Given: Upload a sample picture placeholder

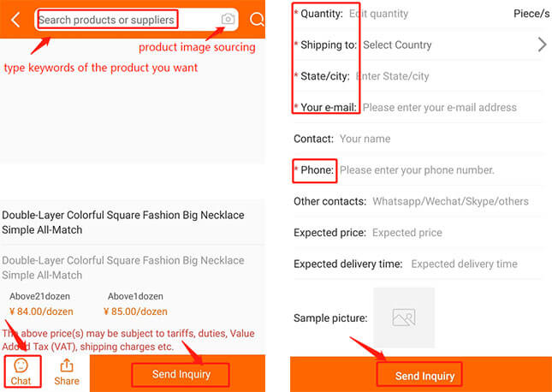Looking at the screenshot, I should [x=403, y=318].
